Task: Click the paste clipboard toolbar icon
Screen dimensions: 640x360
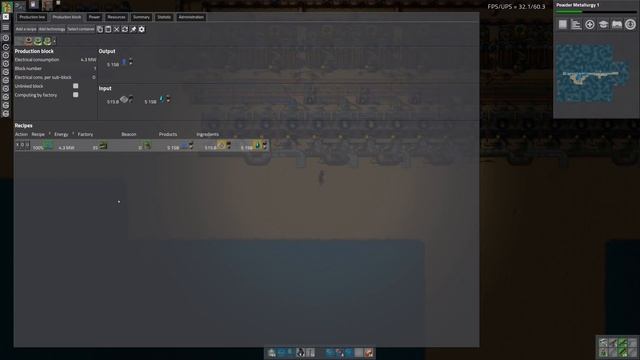Action: click(108, 29)
